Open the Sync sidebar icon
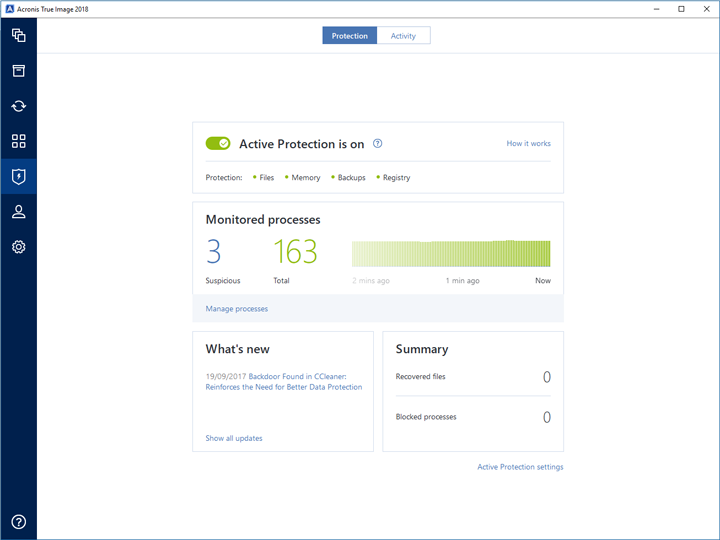720x540 pixels. [x=18, y=106]
